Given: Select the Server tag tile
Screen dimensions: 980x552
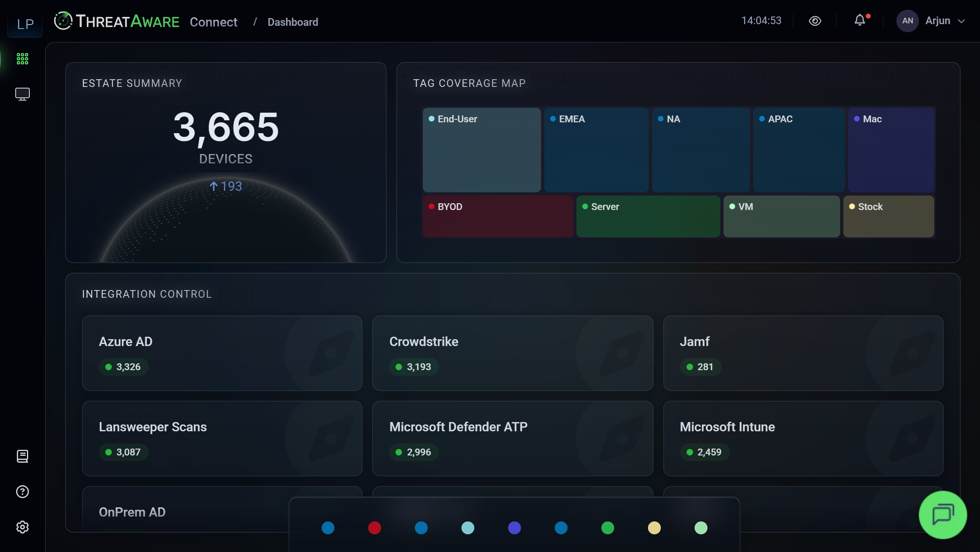Looking at the screenshot, I should coord(648,216).
